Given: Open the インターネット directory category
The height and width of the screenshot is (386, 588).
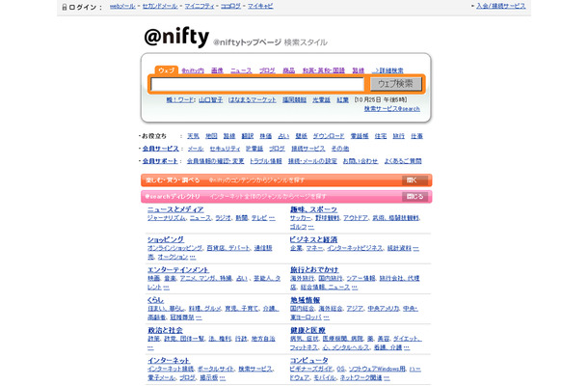Looking at the screenshot, I should point(169,361).
